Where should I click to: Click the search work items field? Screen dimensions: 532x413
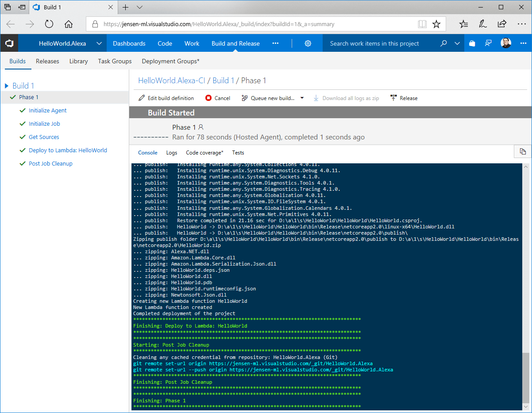tap(381, 43)
